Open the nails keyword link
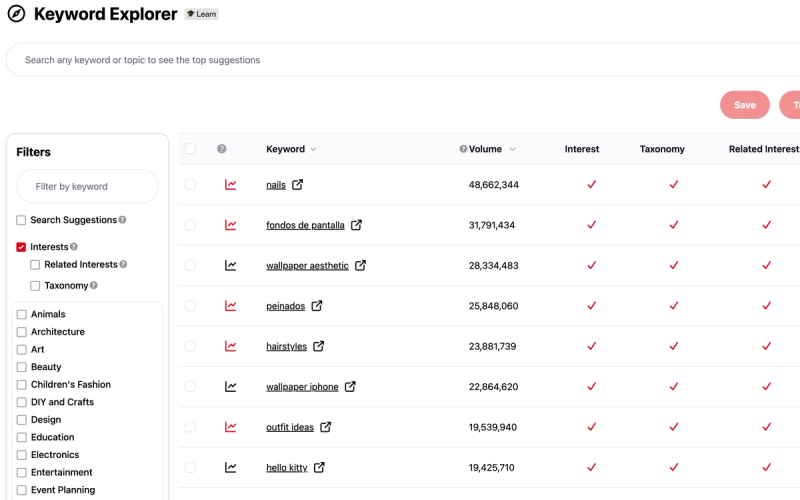800x500 pixels. pyautogui.click(x=276, y=185)
